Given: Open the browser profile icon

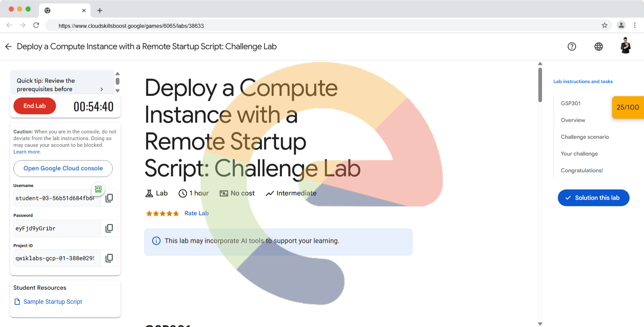Looking at the screenshot, I should (621, 25).
